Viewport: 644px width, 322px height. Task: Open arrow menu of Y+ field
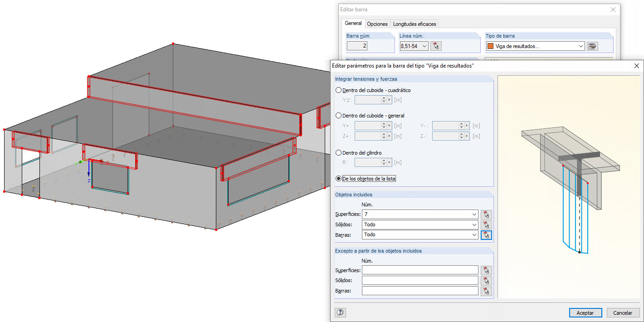pyautogui.click(x=389, y=126)
